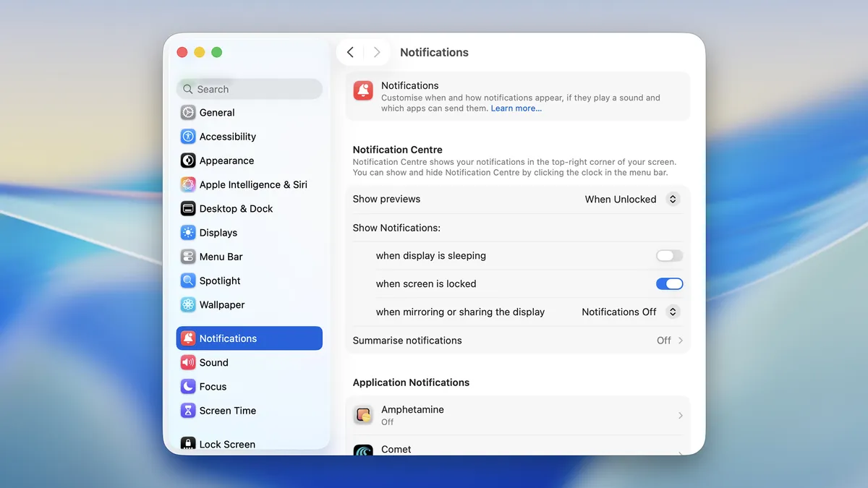Click the Desktop & Dock icon
The image size is (868, 488).
tap(188, 208)
